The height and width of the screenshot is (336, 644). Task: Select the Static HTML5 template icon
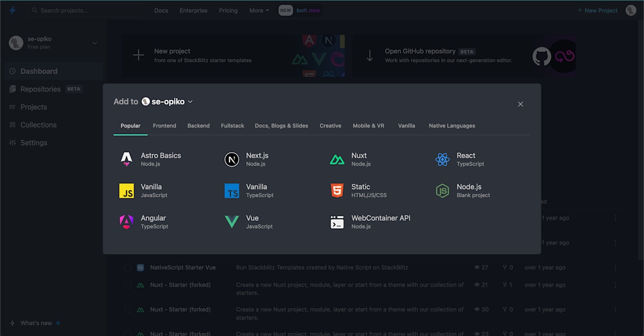coord(337,191)
